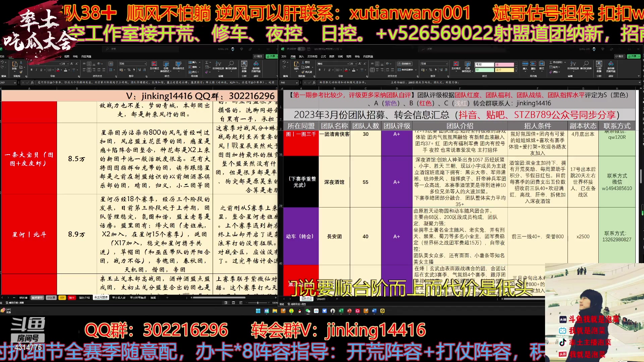The height and width of the screenshot is (362, 644).
Task: Open File Explorer on the taskbar
Action: 275,311
